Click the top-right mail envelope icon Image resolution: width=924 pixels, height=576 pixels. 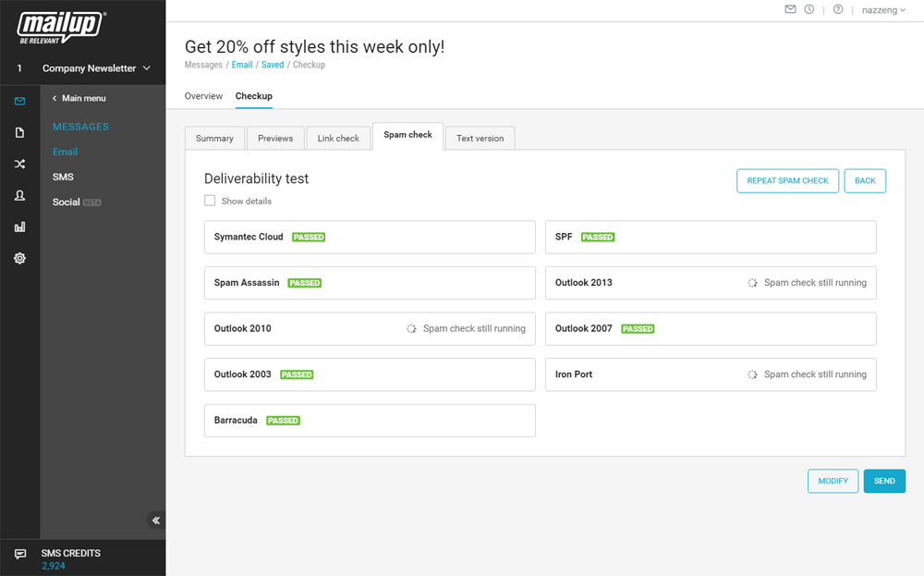click(790, 10)
